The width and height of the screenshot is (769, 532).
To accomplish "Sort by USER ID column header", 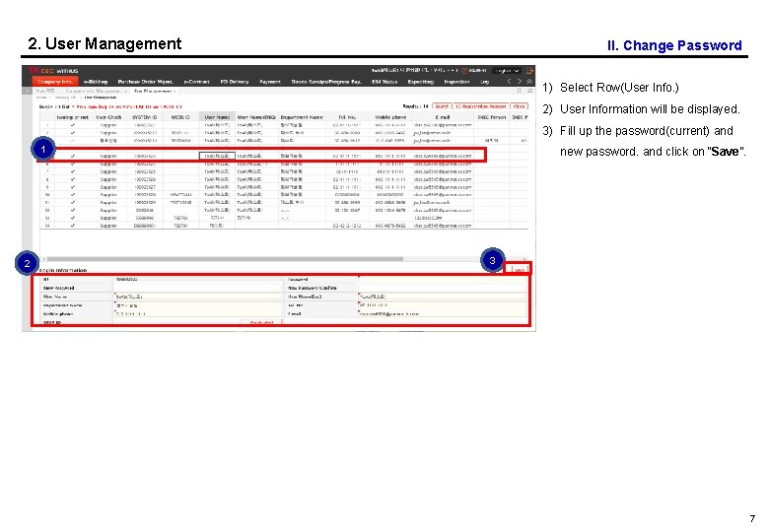I will [x=180, y=117].
